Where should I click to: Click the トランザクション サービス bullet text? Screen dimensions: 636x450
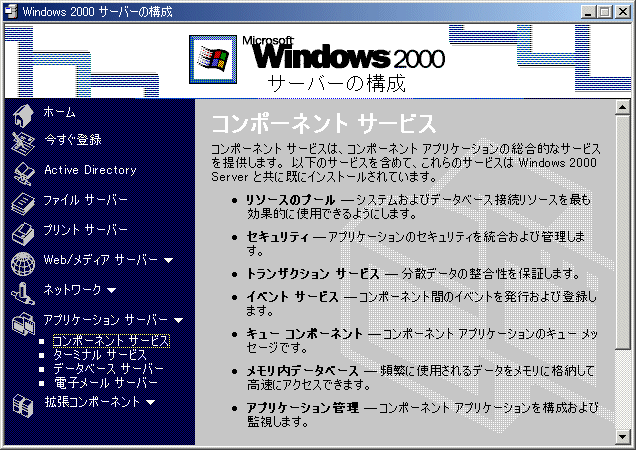coord(313,274)
